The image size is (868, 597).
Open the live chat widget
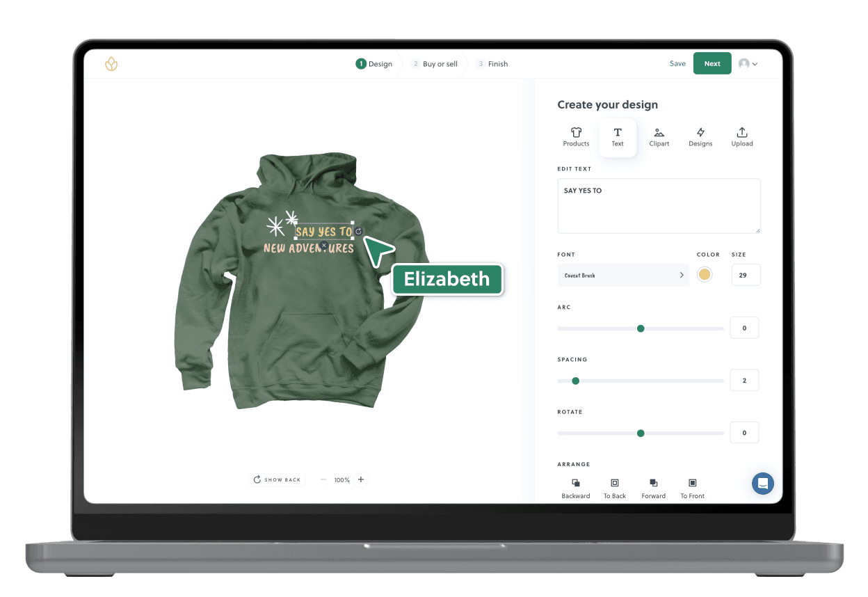click(763, 484)
